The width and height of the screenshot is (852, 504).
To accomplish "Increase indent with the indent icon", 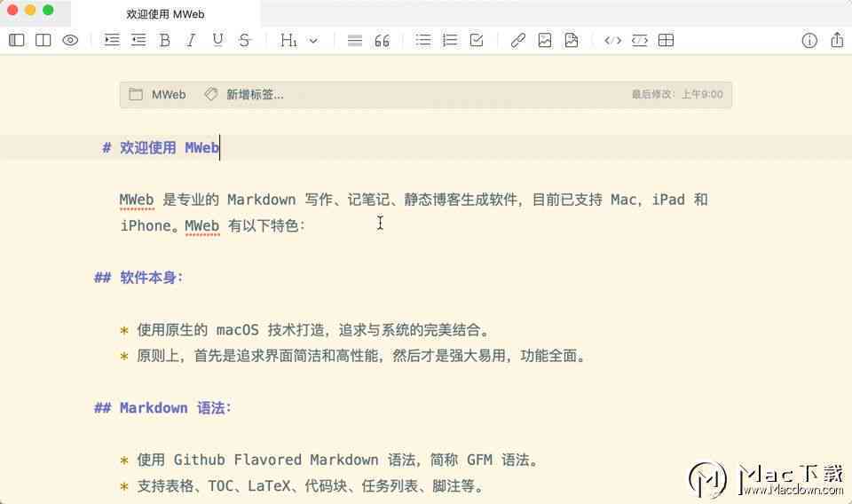I will tap(112, 40).
